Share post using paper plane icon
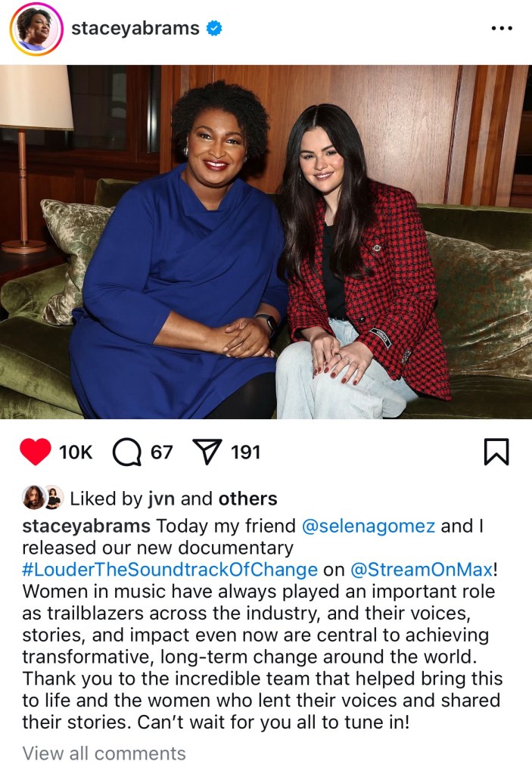 (x=207, y=452)
